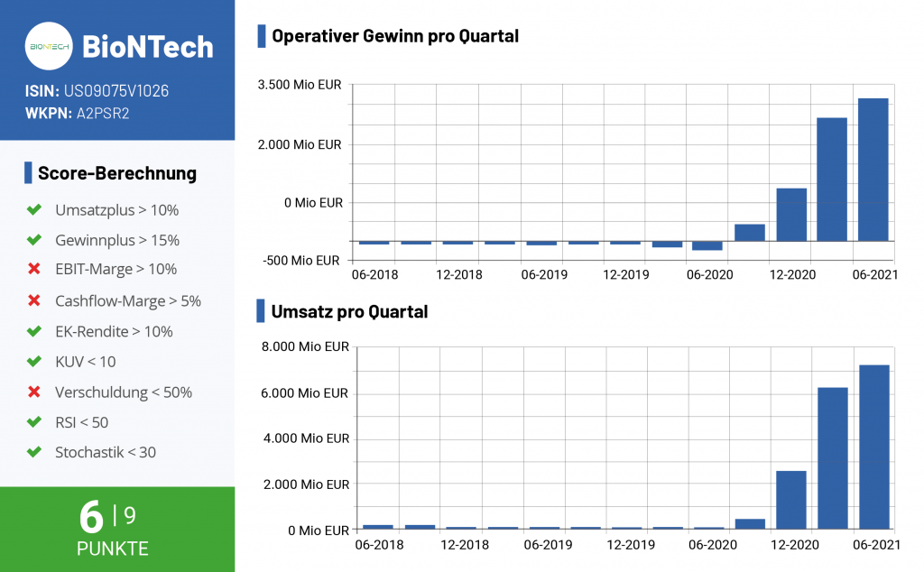Click the Umsatz pro Quartal chart title
924x572 pixels.
click(349, 311)
